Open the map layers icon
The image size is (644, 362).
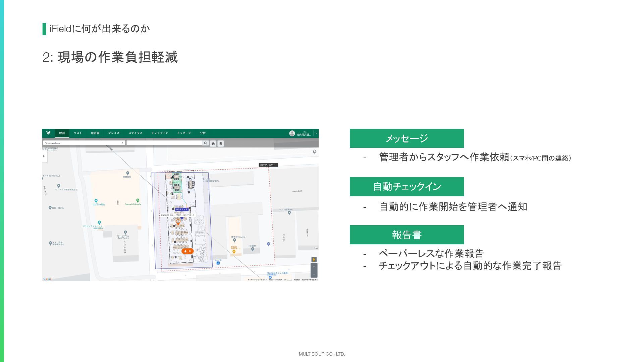(x=315, y=152)
